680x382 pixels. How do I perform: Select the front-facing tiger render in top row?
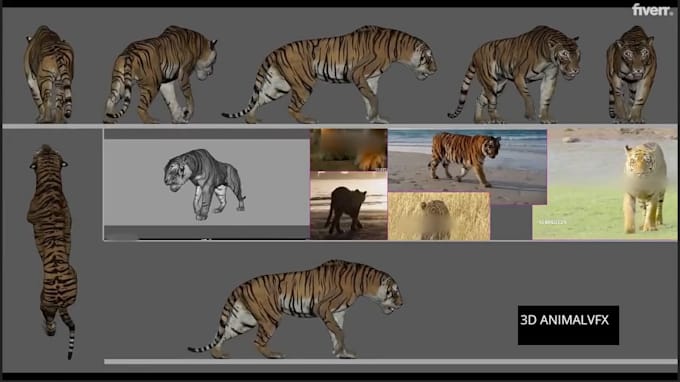631,74
